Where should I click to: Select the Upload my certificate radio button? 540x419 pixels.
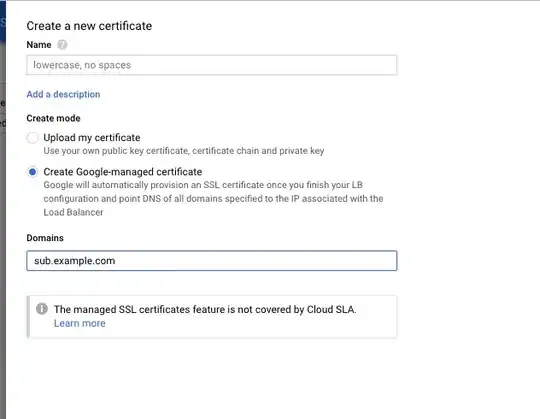tap(32, 138)
